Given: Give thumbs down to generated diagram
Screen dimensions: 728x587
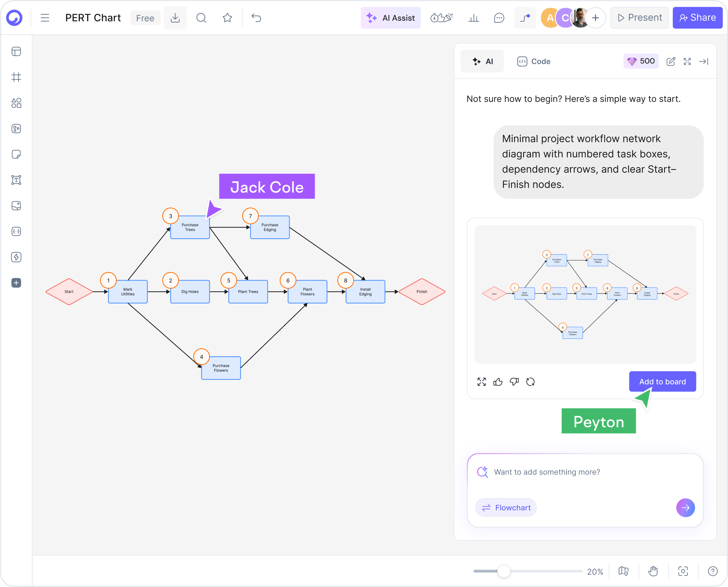Looking at the screenshot, I should [514, 382].
